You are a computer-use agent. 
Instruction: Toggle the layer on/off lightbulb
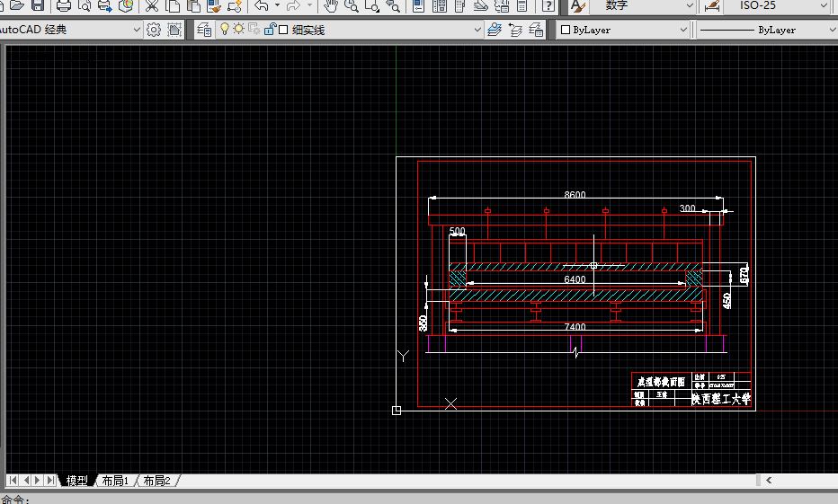tap(225, 30)
